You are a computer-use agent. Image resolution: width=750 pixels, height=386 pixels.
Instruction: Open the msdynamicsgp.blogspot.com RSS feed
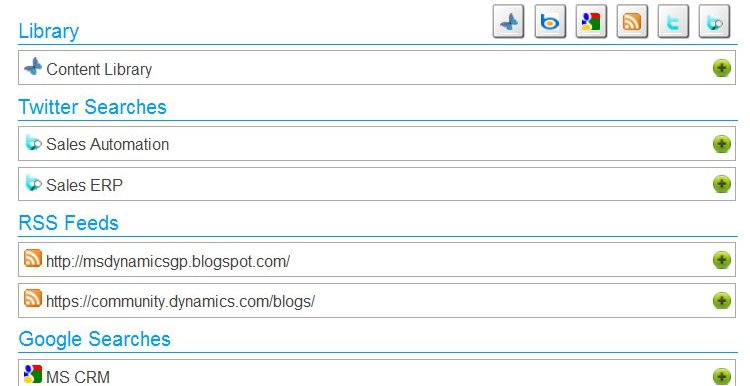point(168,262)
